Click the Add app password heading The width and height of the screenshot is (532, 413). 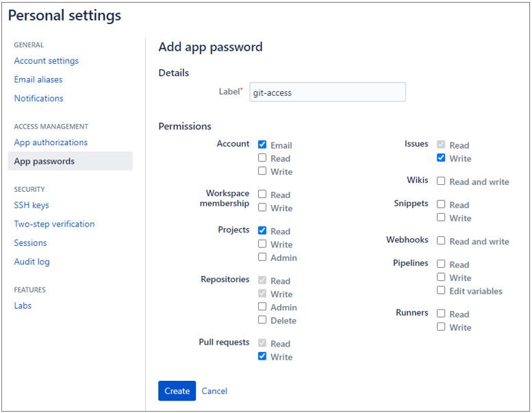point(210,47)
